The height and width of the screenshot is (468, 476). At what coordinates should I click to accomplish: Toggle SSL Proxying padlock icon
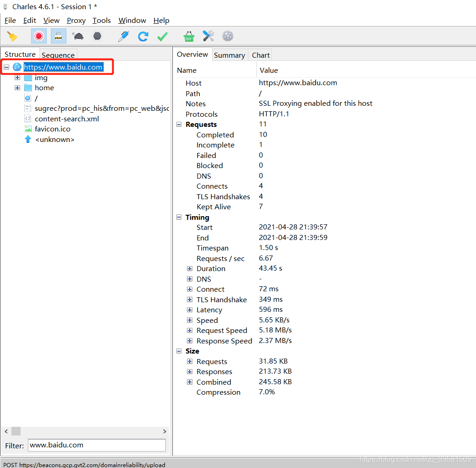point(58,36)
